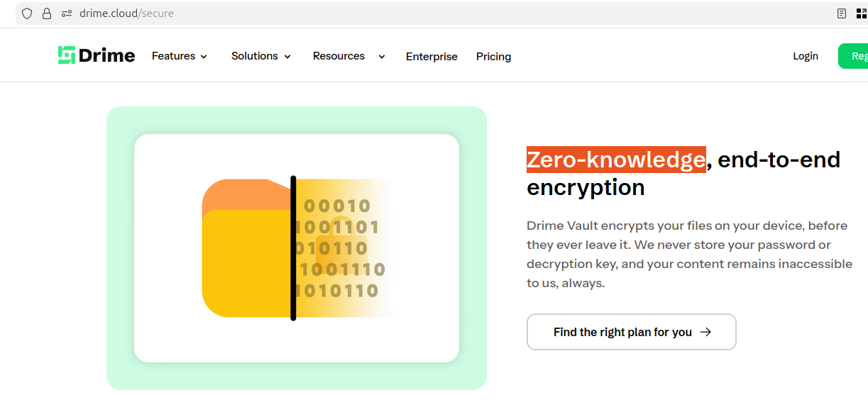Click the QR/extension grid icon in address bar

pyautogui.click(x=862, y=13)
